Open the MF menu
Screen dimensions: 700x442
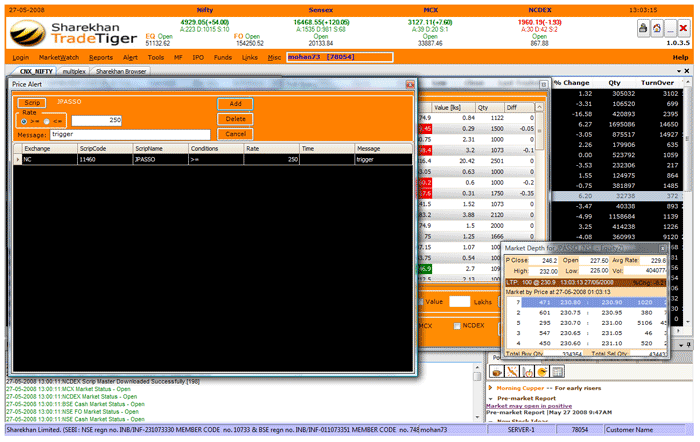pos(178,58)
